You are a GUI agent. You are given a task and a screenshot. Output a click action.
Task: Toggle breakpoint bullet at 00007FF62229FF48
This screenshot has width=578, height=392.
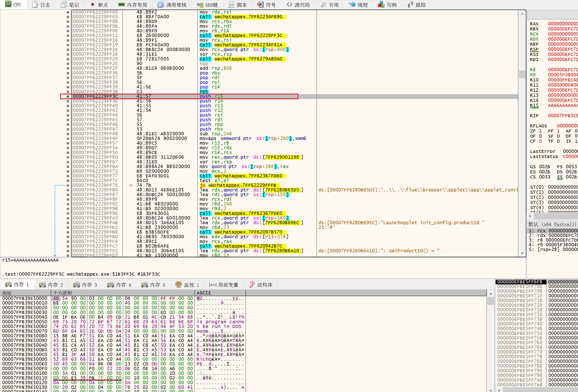pyautogui.click(x=68, y=134)
